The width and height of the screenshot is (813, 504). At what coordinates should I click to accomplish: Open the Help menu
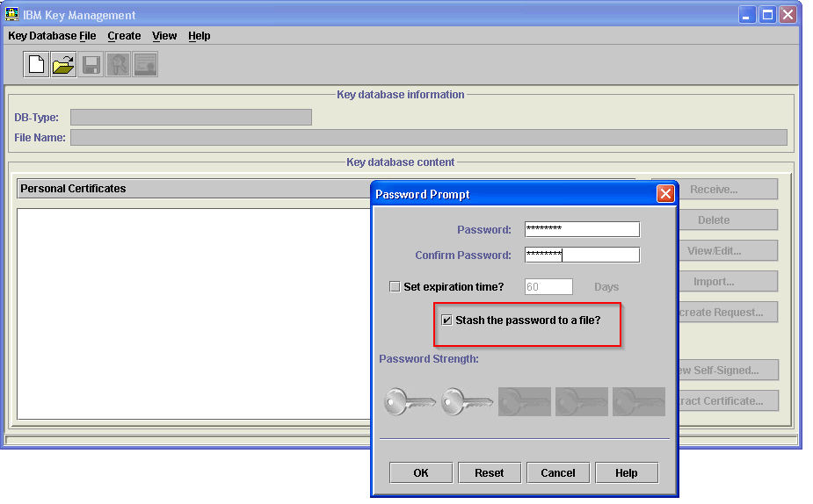point(200,36)
